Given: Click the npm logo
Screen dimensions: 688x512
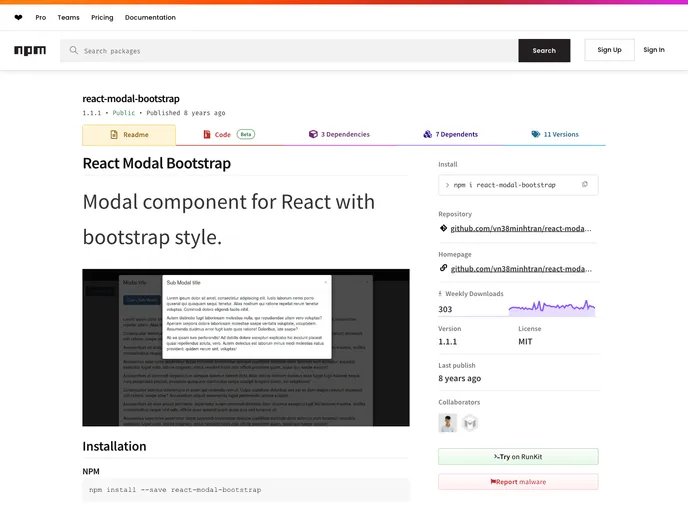Looking at the screenshot, I should (x=30, y=50).
